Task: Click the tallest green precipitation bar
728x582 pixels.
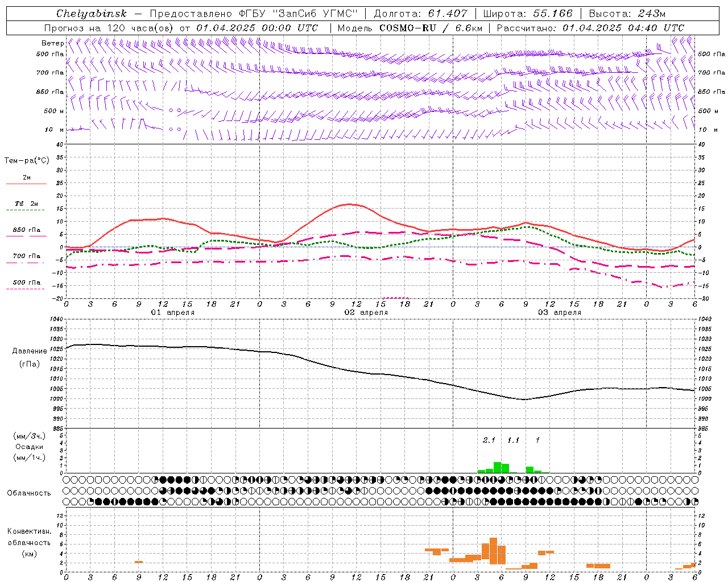Action: [x=497, y=467]
